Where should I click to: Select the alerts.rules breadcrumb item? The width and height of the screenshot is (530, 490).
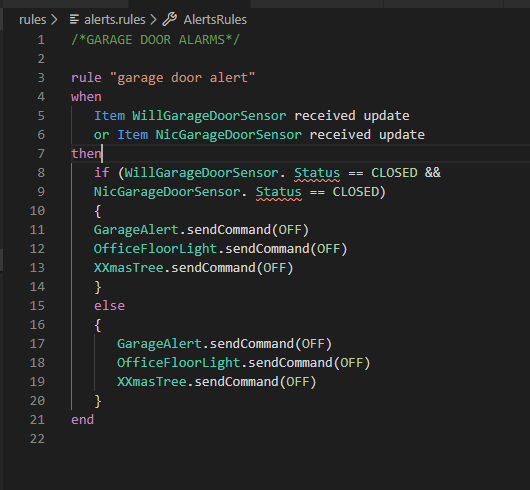(x=115, y=20)
